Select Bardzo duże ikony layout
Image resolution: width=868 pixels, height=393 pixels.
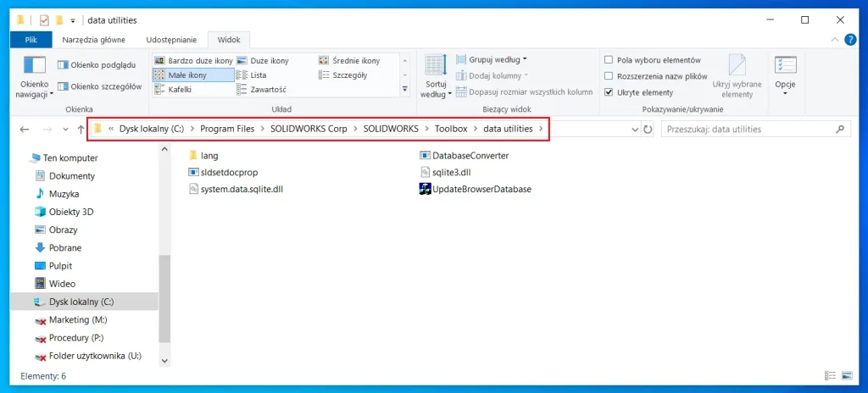click(x=193, y=61)
